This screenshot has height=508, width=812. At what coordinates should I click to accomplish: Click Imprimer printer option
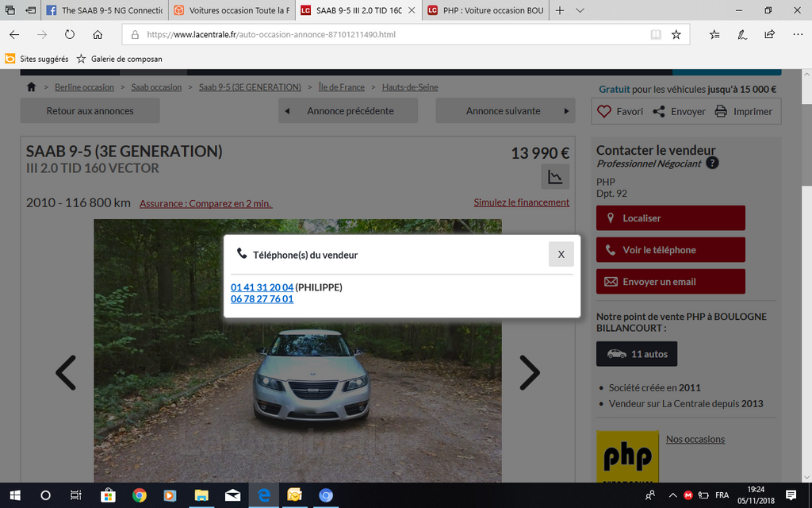743,111
